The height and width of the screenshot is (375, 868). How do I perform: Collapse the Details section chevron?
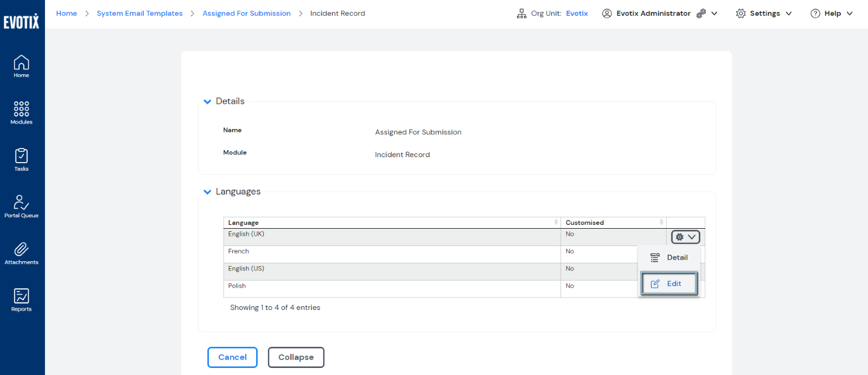point(207,101)
